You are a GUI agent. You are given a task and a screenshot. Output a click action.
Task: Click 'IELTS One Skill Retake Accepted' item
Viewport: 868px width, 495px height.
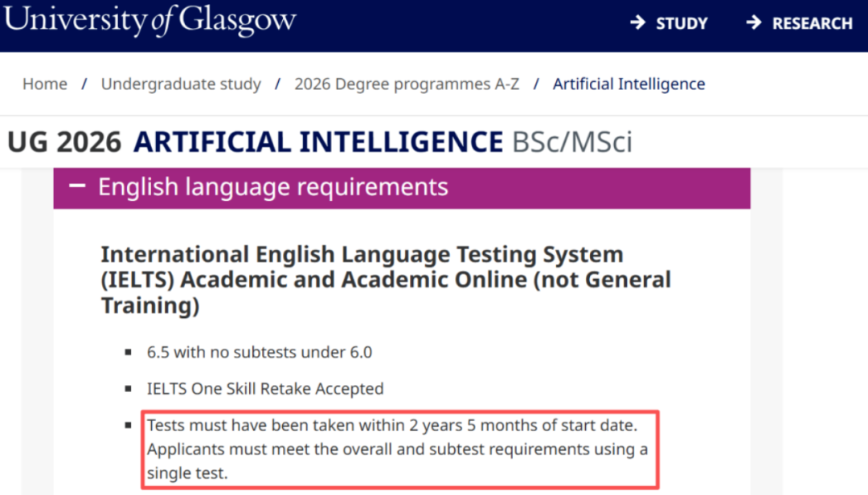265,389
